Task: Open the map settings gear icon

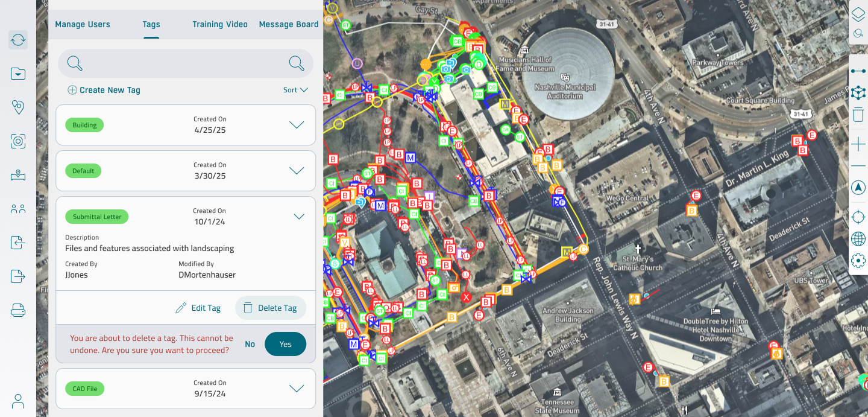Action: 858,261
